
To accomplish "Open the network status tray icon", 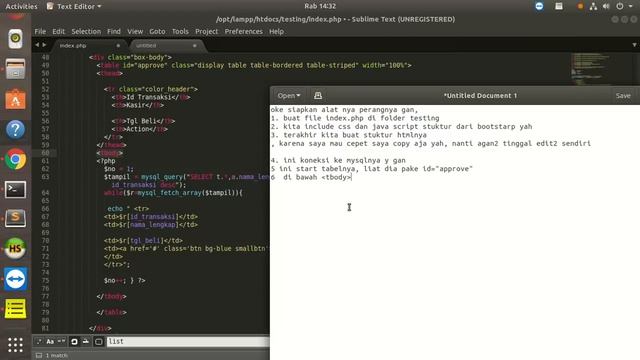I will pyautogui.click(x=593, y=6).
